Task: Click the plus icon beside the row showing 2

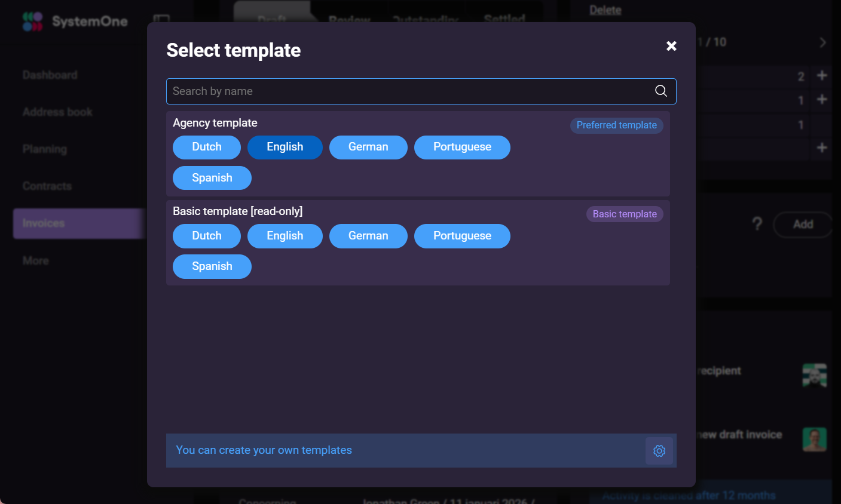Action: pos(821,76)
